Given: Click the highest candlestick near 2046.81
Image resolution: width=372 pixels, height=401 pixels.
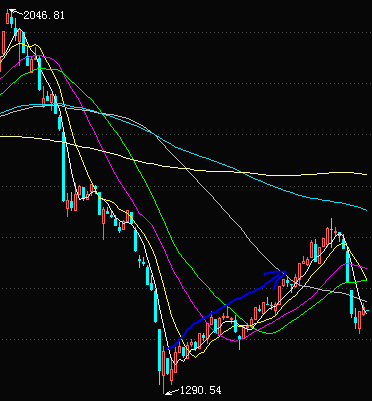Looking at the screenshot, I should tap(12, 19).
